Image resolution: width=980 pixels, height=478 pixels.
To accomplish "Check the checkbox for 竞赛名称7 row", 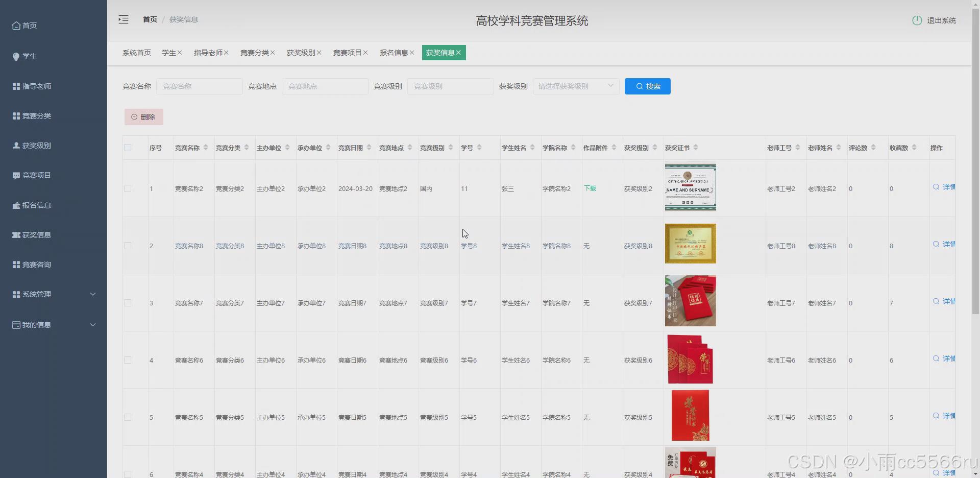I will (x=128, y=303).
